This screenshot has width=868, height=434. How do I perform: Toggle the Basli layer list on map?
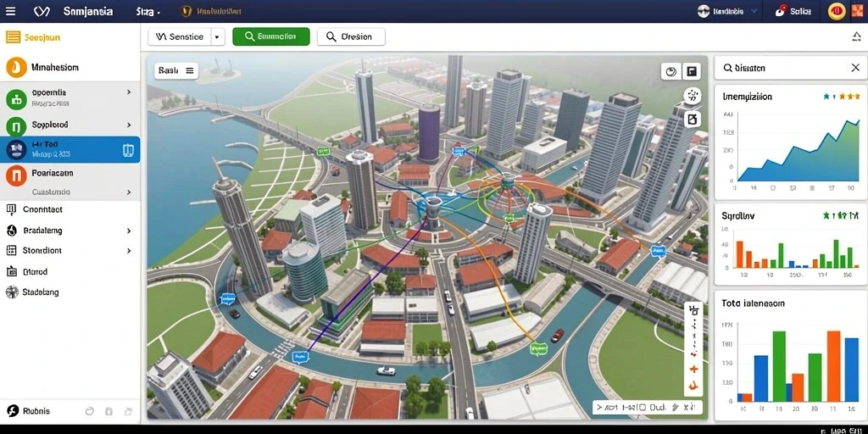(176, 71)
